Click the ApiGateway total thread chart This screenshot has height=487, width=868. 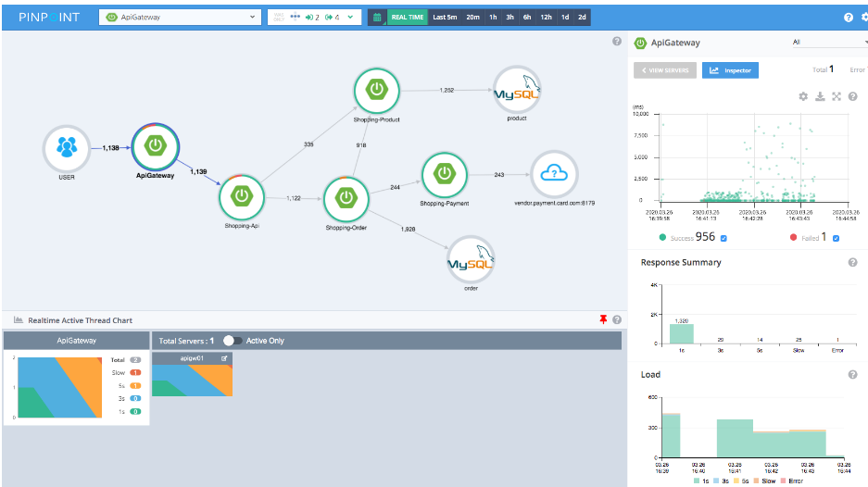(x=60, y=387)
